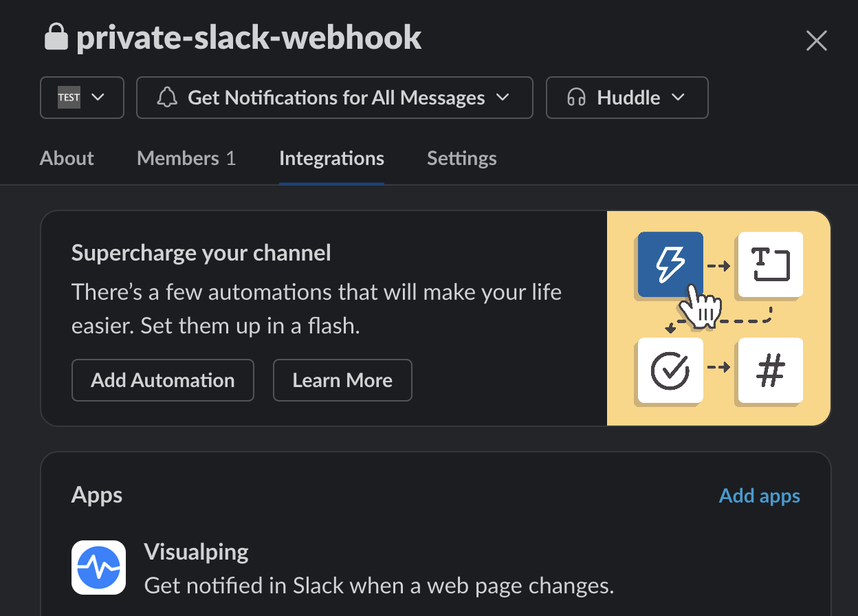Image resolution: width=858 pixels, height=616 pixels.
Task: Click the Add Automation button
Action: point(163,380)
